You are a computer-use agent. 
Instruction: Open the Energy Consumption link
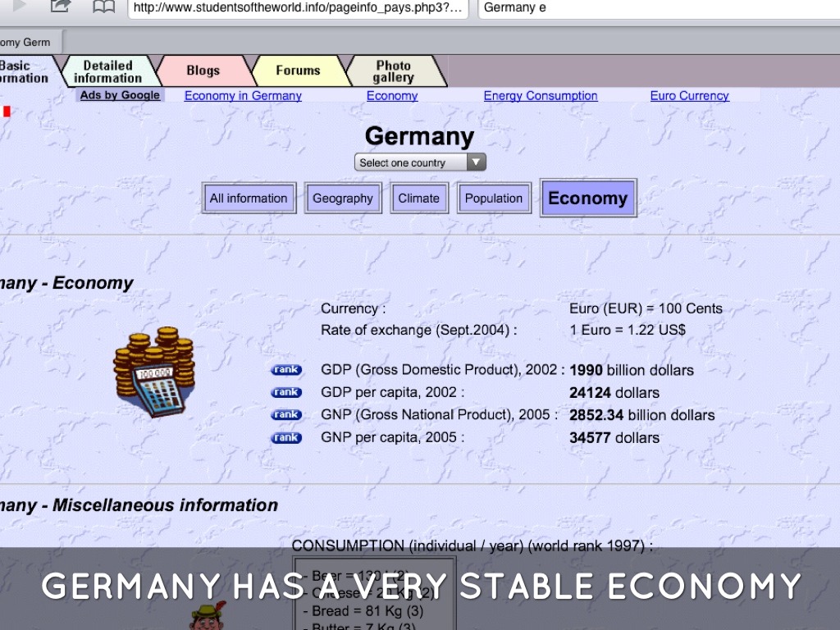tap(541, 96)
